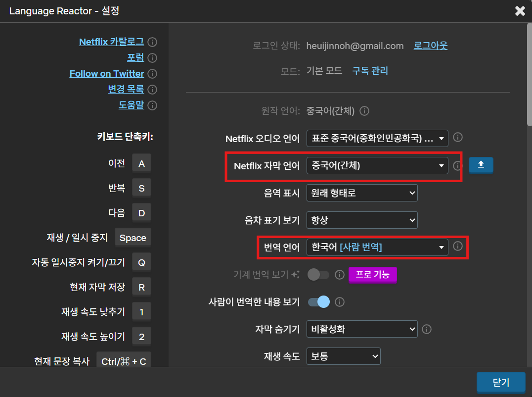Click info icon beside 자막 숨기기

point(427,329)
